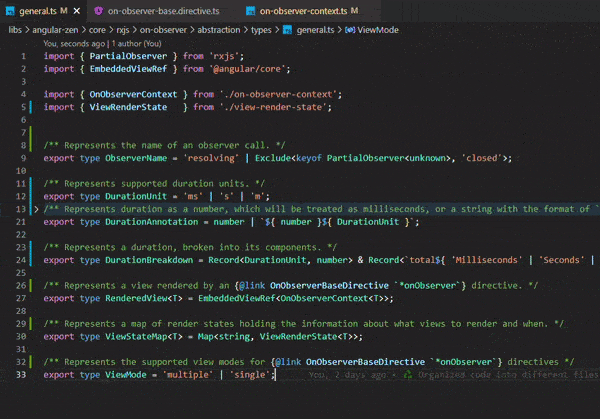Click the './on-observer-context' import path
This screenshot has width=600, height=419.
point(280,95)
